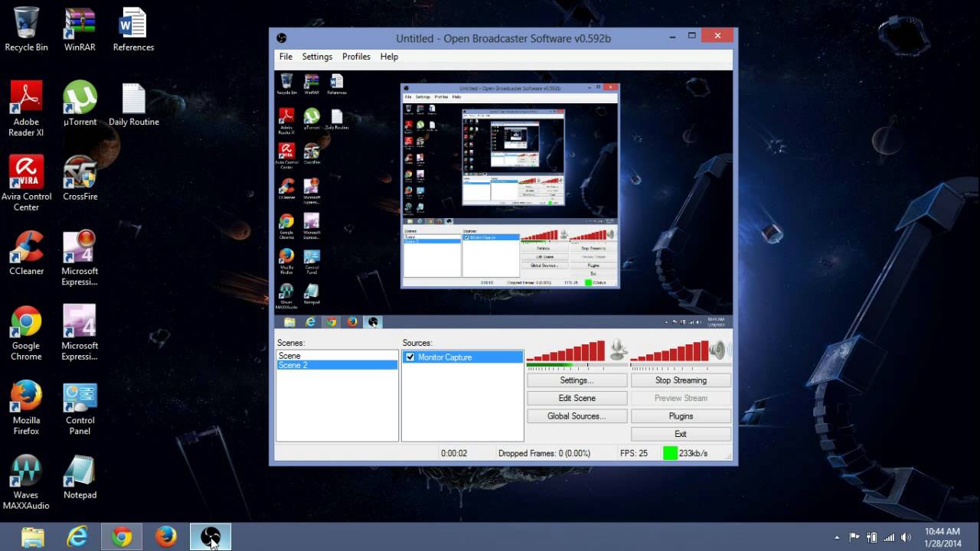Open Microsoft Expression shortcut beside Google Chrome
This screenshot has height=551, width=980.
pyautogui.click(x=80, y=333)
